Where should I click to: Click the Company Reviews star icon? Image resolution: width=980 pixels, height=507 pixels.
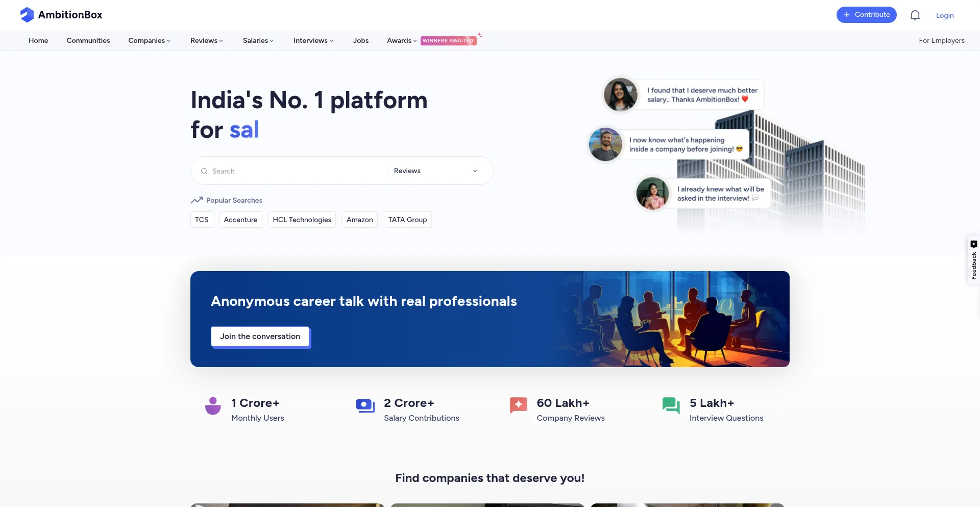518,405
